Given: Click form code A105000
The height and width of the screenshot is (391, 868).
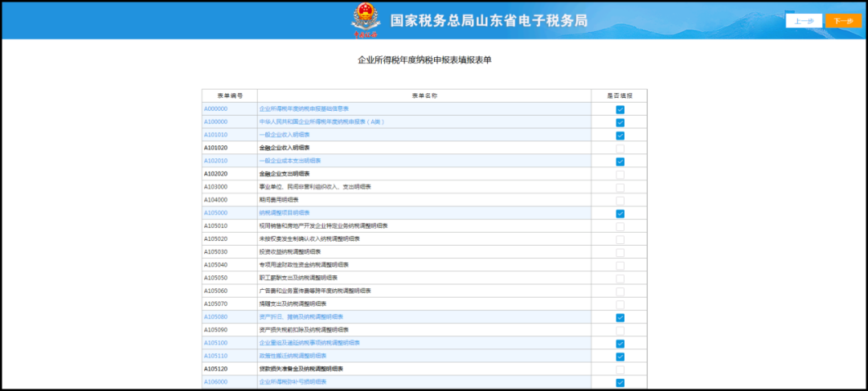Looking at the screenshot, I should (x=216, y=213).
